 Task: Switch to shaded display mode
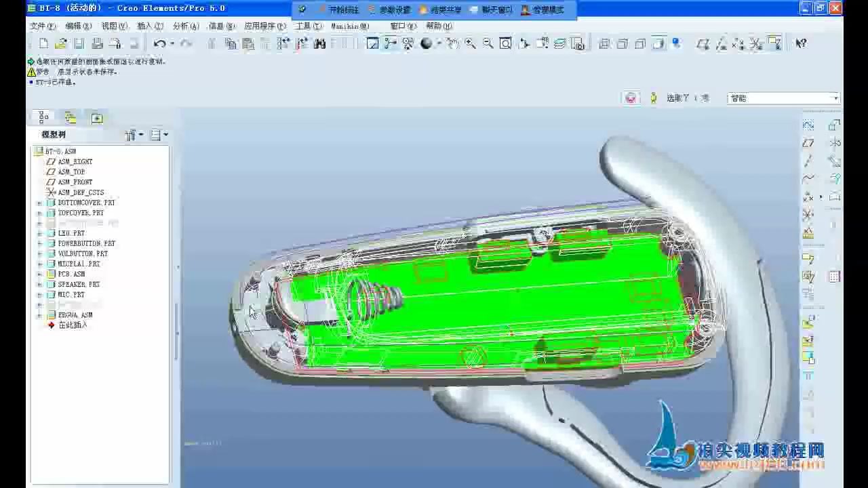click(659, 43)
